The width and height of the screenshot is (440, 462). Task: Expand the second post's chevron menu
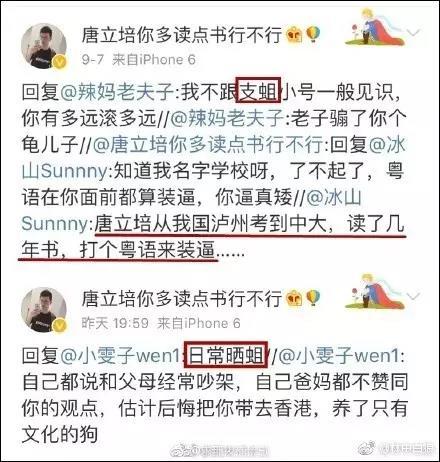[x=413, y=296]
